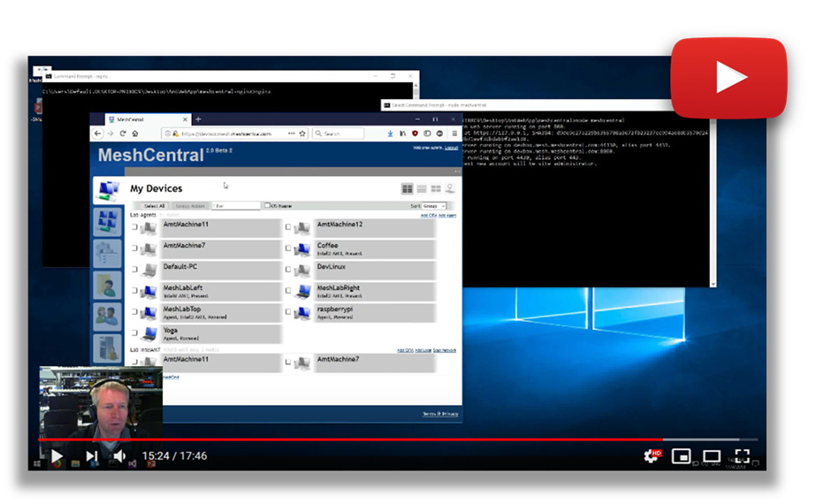The width and height of the screenshot is (816, 504).
Task: Open the Yoga device entry
Action: [x=221, y=334]
